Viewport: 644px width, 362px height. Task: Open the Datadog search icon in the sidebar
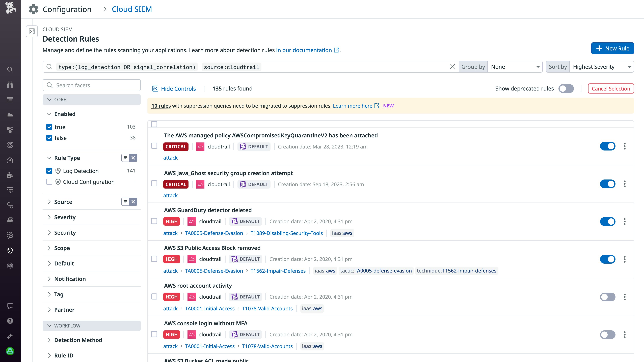10,69
